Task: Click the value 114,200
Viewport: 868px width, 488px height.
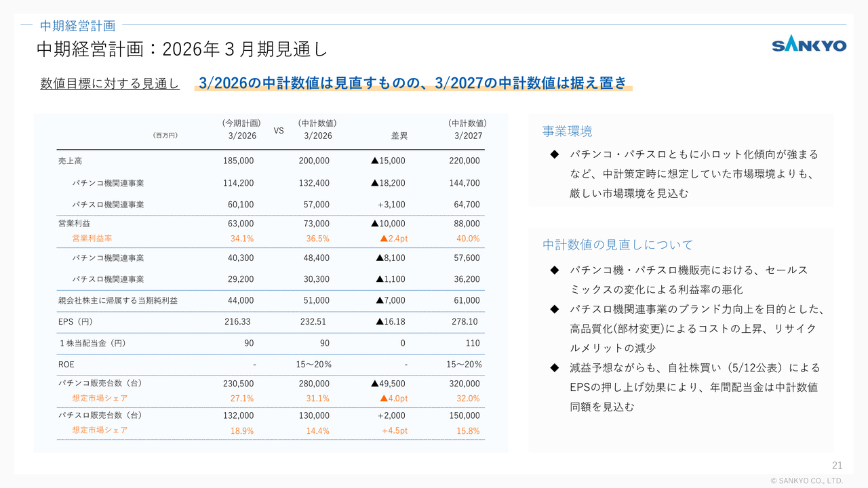Action: tap(238, 183)
